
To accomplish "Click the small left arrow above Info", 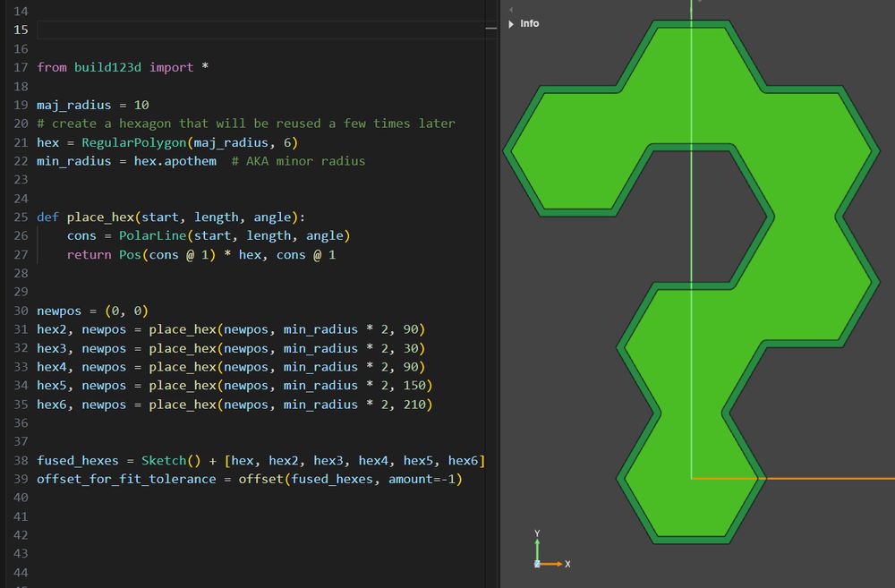I will point(511,10).
